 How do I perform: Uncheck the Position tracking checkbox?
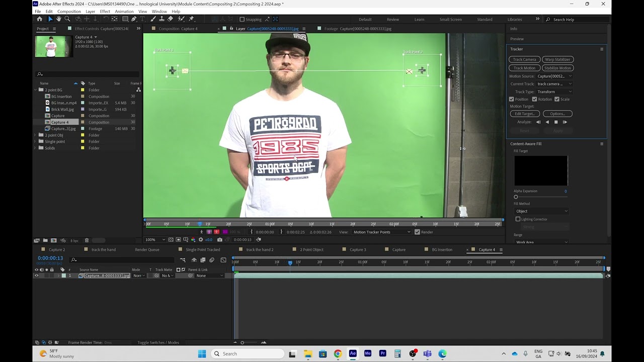(x=512, y=99)
